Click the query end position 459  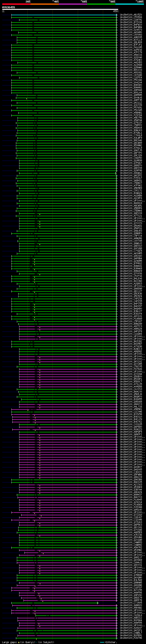coord(115,11)
